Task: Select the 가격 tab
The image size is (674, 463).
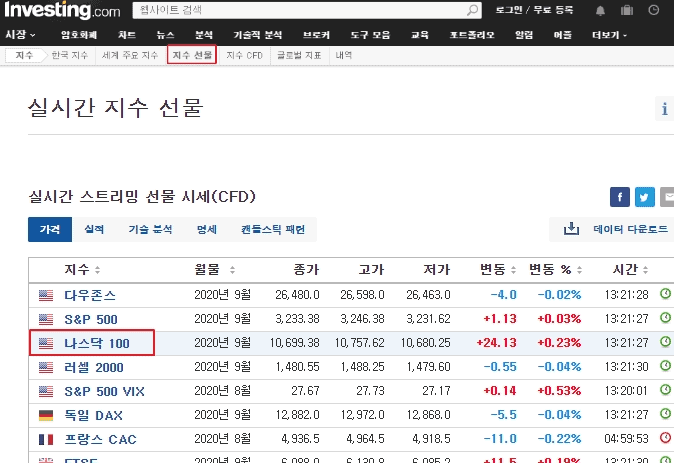Action: 50,229
